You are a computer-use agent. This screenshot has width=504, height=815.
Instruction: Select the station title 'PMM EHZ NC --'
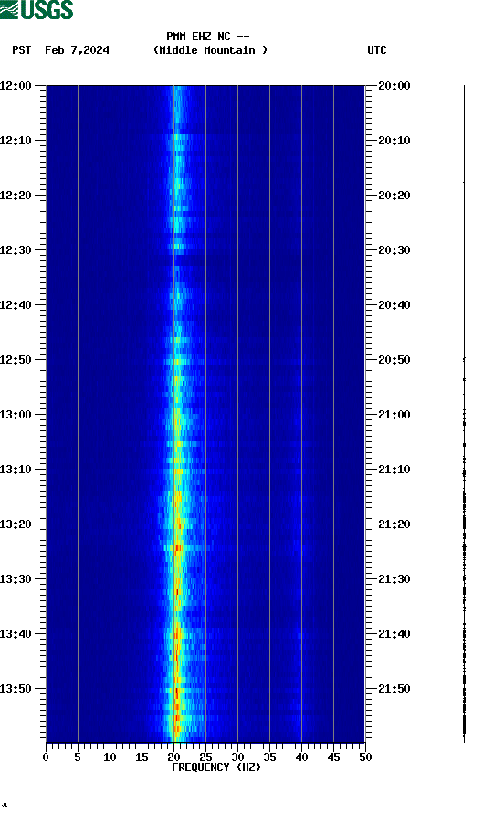click(x=208, y=37)
